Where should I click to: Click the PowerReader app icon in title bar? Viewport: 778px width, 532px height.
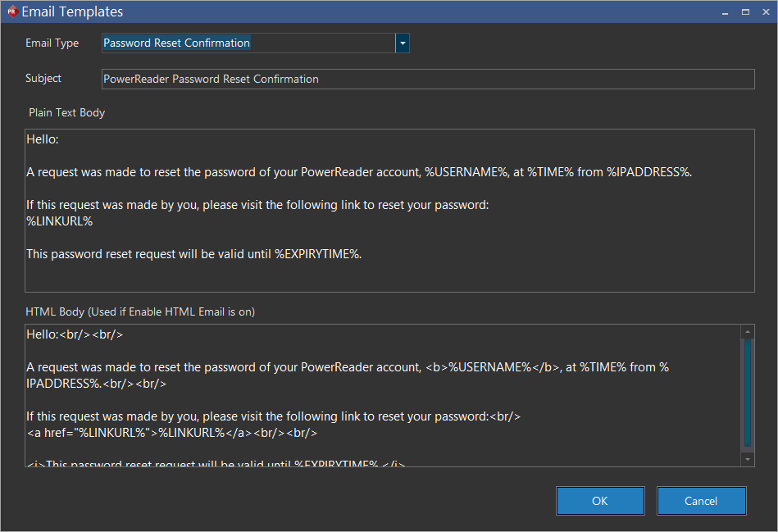[x=11, y=11]
